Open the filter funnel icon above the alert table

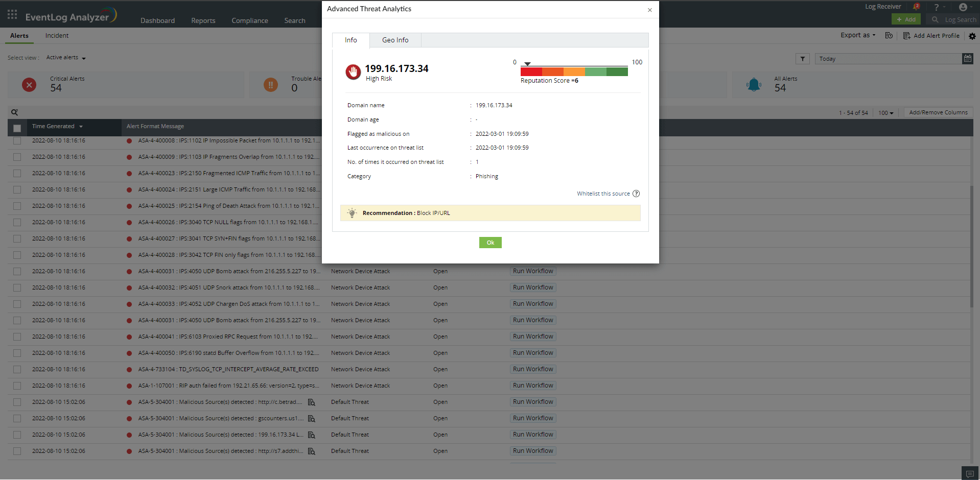coord(802,59)
